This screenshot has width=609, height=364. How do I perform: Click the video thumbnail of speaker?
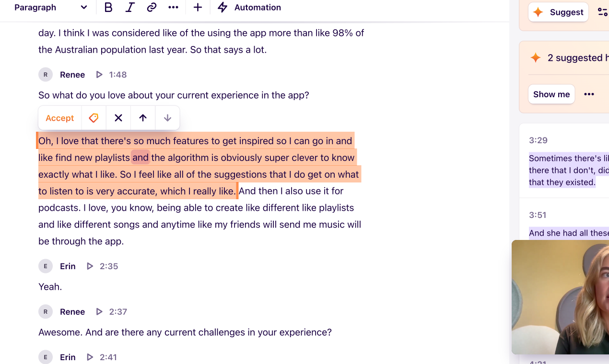(x=560, y=297)
